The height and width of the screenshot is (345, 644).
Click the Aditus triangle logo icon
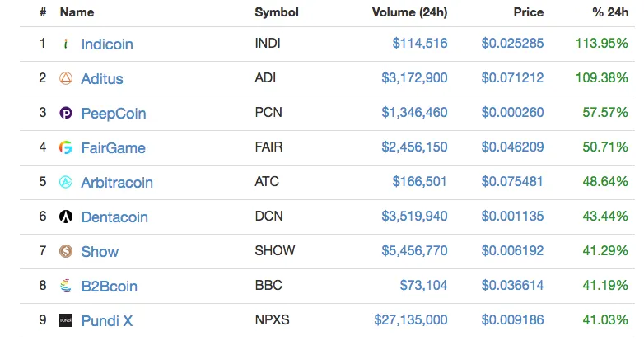click(x=66, y=78)
